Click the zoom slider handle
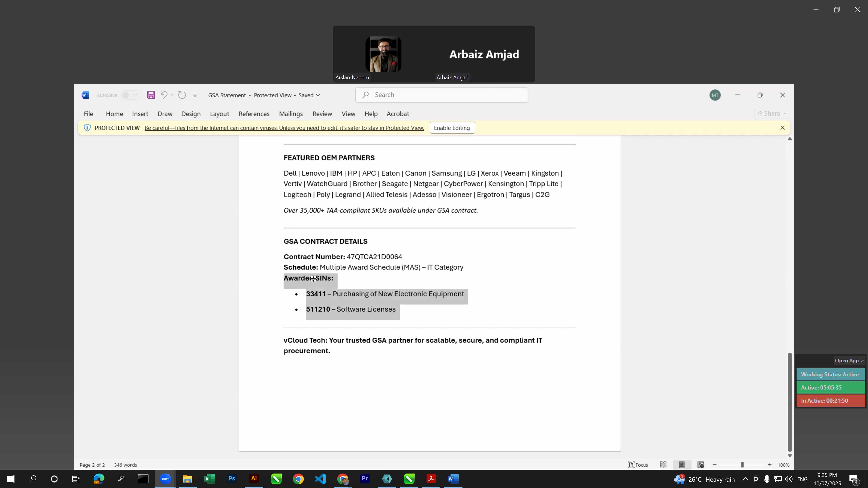Viewport: 868px width, 488px height. click(x=742, y=465)
